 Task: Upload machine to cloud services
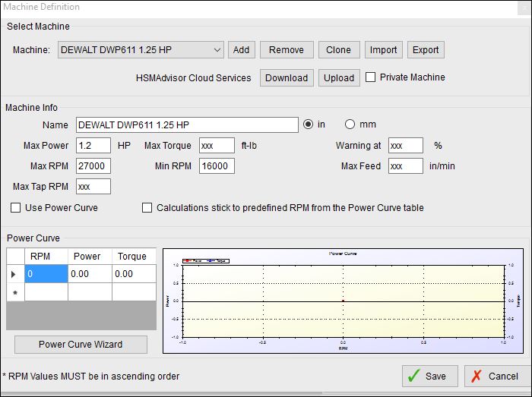[339, 78]
